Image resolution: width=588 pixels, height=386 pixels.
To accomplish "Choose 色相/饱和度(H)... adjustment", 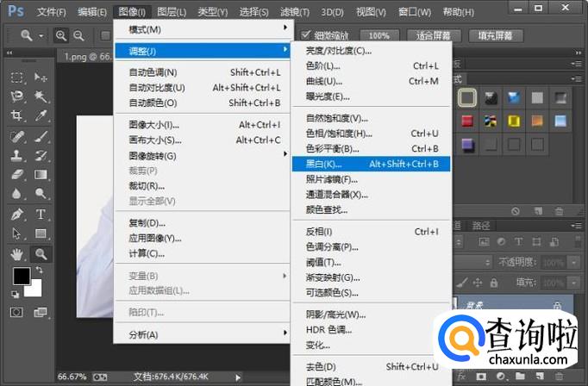I will point(371,134).
